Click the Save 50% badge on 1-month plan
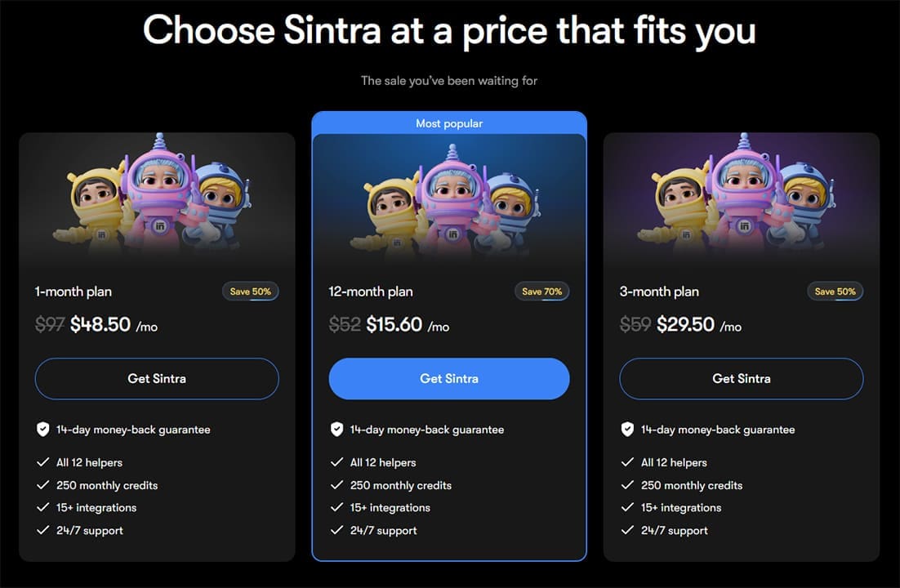The image size is (900, 588). click(x=251, y=292)
